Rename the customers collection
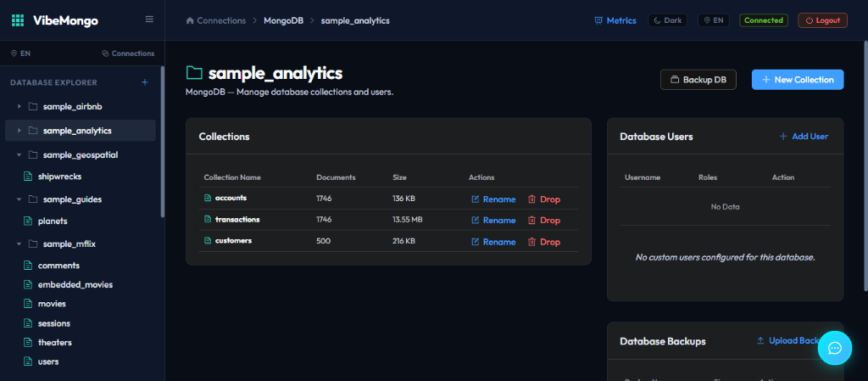The image size is (868, 381). click(493, 242)
